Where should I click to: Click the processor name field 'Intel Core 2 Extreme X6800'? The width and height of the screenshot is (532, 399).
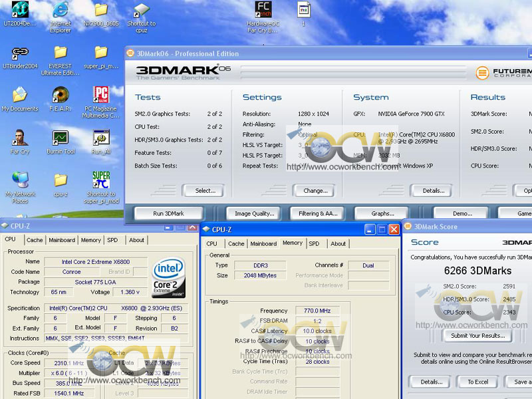pyautogui.click(x=96, y=262)
